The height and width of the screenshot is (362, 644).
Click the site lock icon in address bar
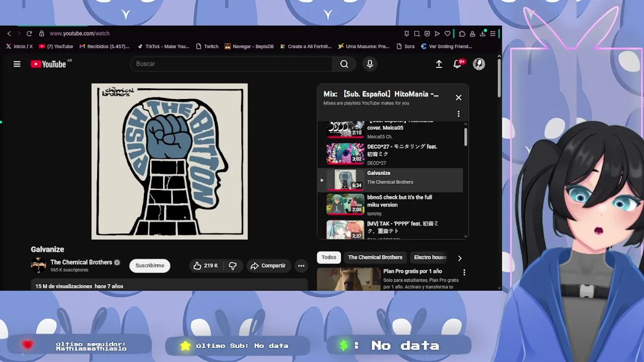(42, 34)
